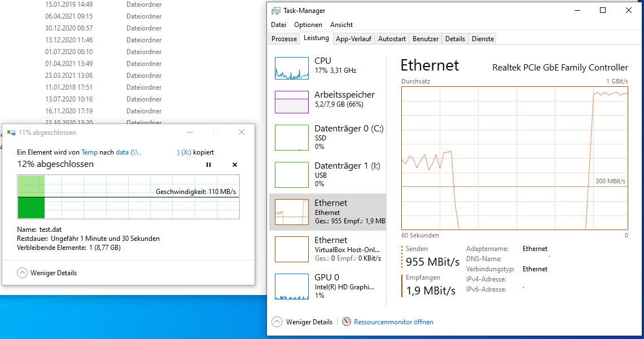The height and width of the screenshot is (339, 644).
Task: Collapse Task-Manager with Weniger Details chevron
Action: [277, 322]
